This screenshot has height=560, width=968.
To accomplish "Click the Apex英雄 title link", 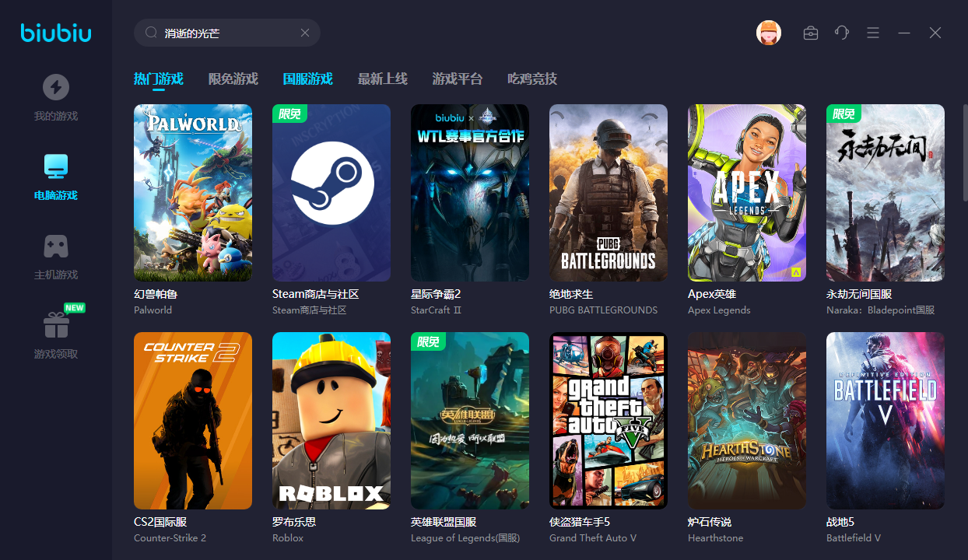I will click(711, 294).
